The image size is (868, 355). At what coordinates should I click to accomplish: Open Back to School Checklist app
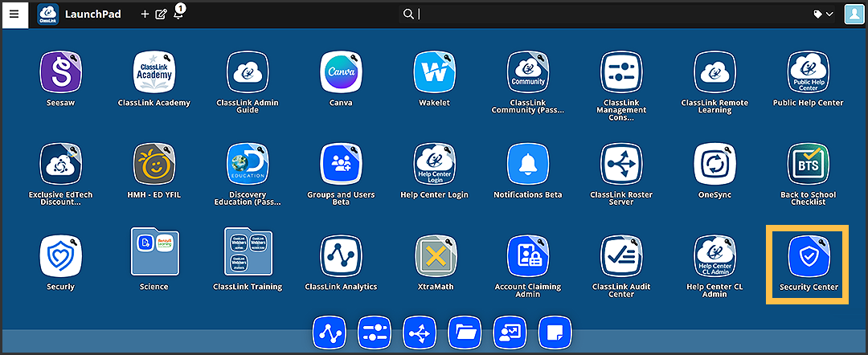point(809,165)
